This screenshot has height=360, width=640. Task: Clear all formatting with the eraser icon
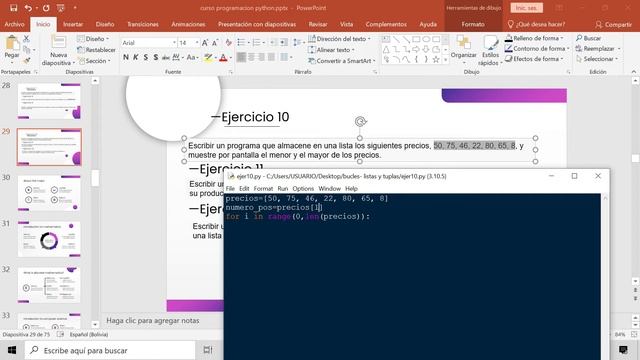point(228,42)
